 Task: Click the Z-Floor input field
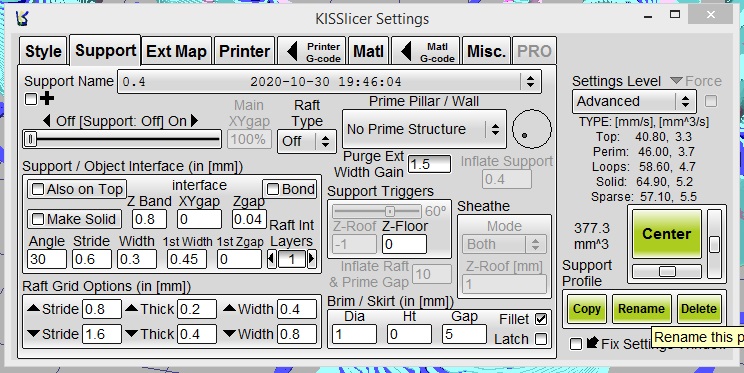404,244
